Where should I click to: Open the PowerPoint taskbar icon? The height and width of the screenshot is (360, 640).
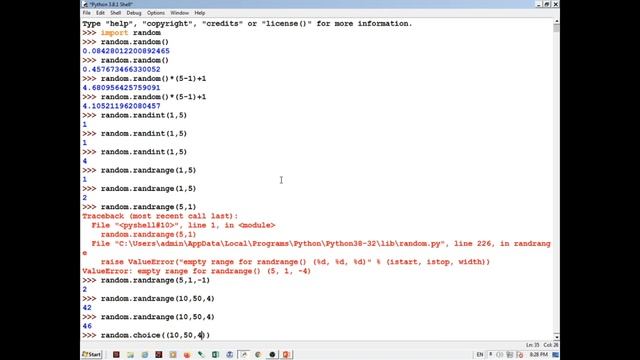[x=286, y=354]
